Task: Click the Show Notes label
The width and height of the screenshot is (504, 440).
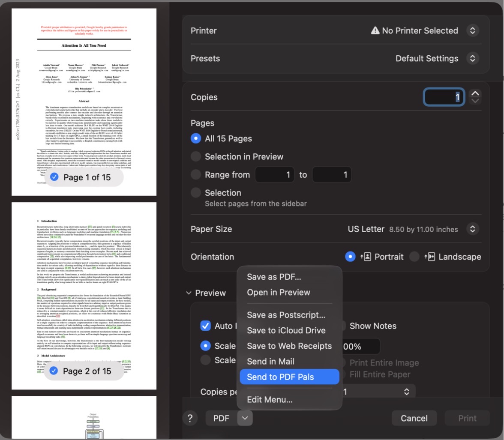Action: tap(373, 326)
